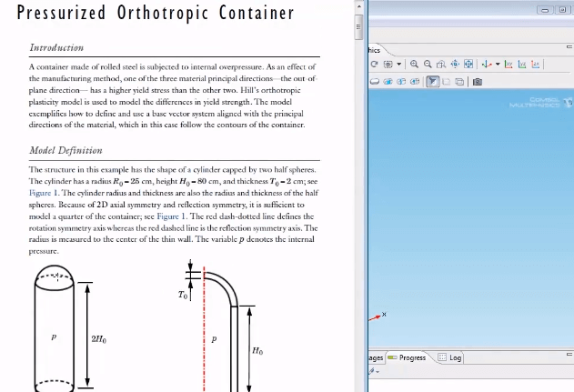Click the Zoom Out magnifier icon
Image resolution: width=574 pixels, height=392 pixels.
click(427, 65)
